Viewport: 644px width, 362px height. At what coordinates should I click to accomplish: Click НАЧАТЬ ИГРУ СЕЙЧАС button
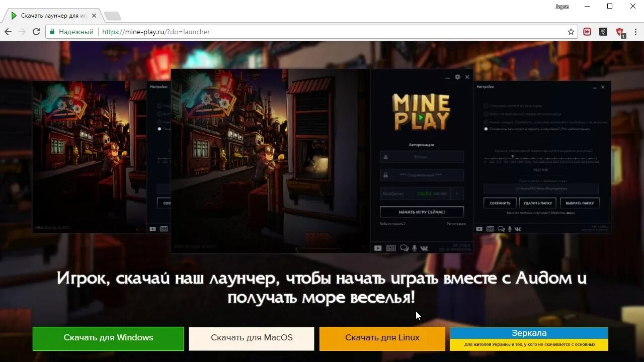[422, 212]
